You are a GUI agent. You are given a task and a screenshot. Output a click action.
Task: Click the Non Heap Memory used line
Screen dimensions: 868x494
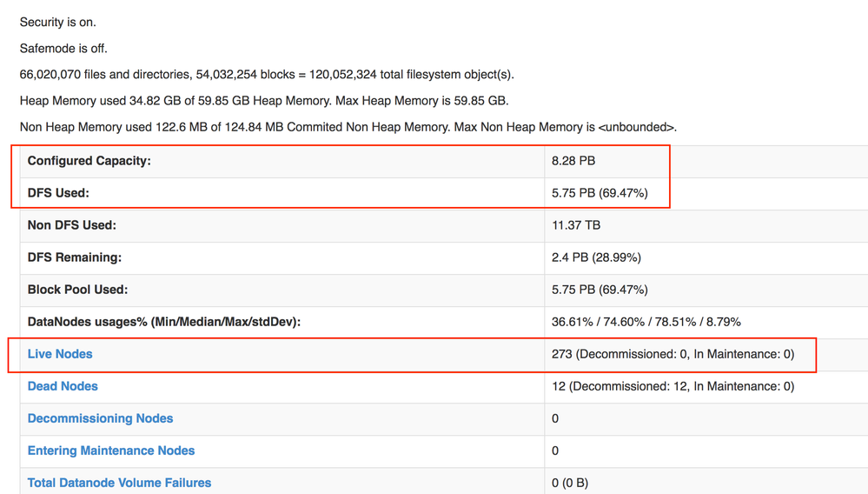pos(348,127)
